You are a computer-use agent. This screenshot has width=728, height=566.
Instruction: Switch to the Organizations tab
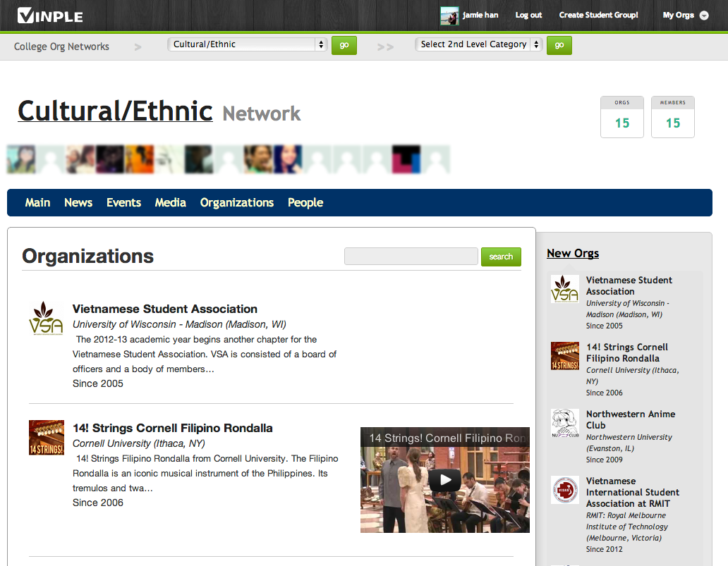coord(237,203)
